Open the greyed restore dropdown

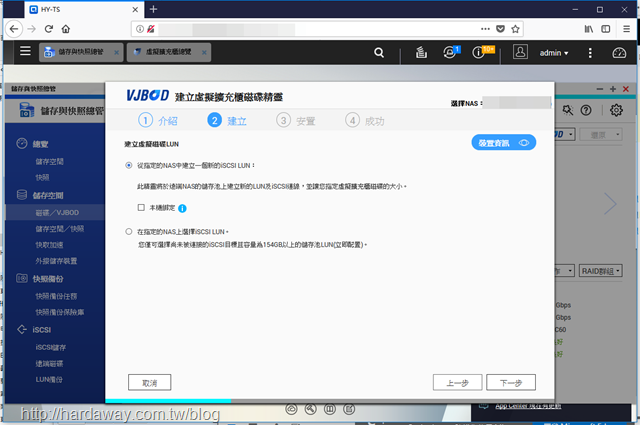tap(601, 135)
